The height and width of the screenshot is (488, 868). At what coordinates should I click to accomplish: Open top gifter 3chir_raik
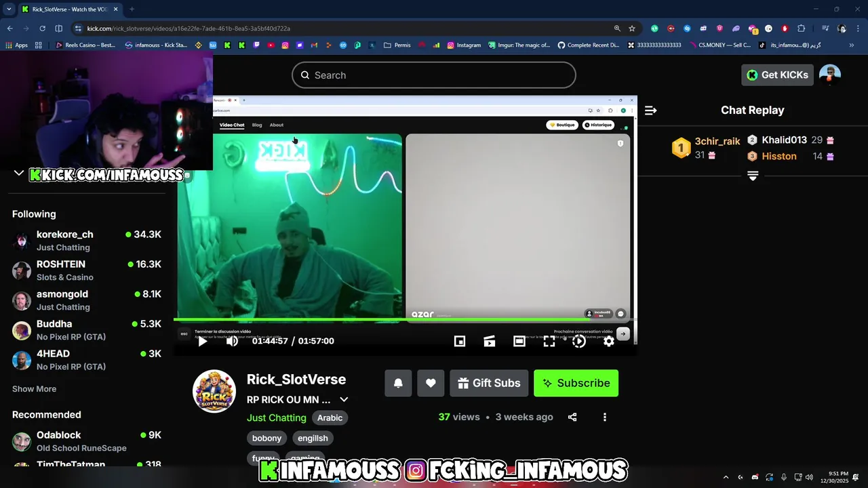[717, 142]
